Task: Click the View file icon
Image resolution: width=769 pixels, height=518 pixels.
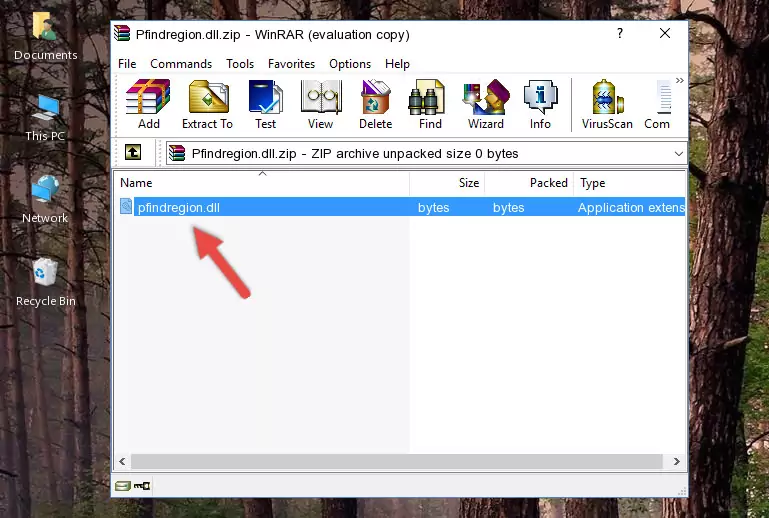Action: 321,104
